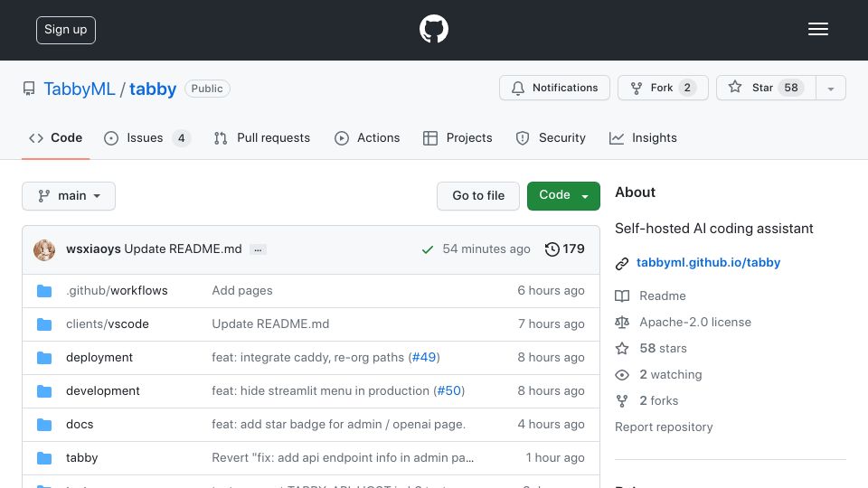Click the Go to file button
The image size is (868, 488).
[x=477, y=196]
